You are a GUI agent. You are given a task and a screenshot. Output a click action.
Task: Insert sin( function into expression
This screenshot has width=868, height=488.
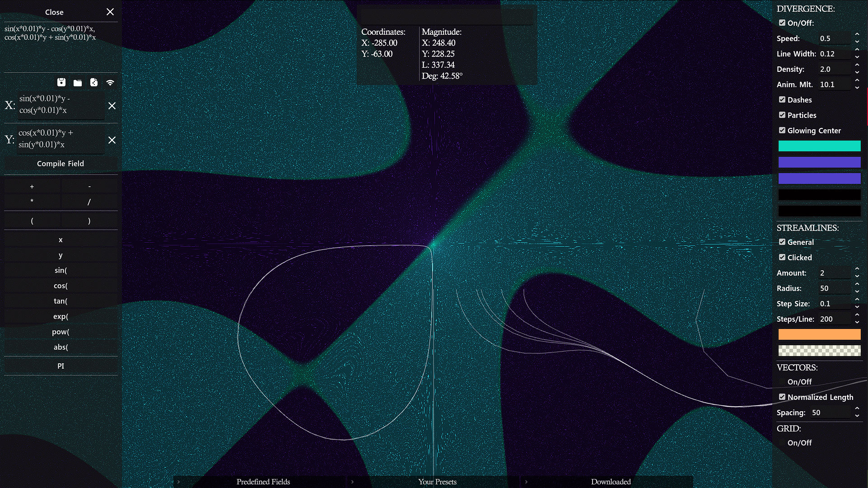point(61,270)
